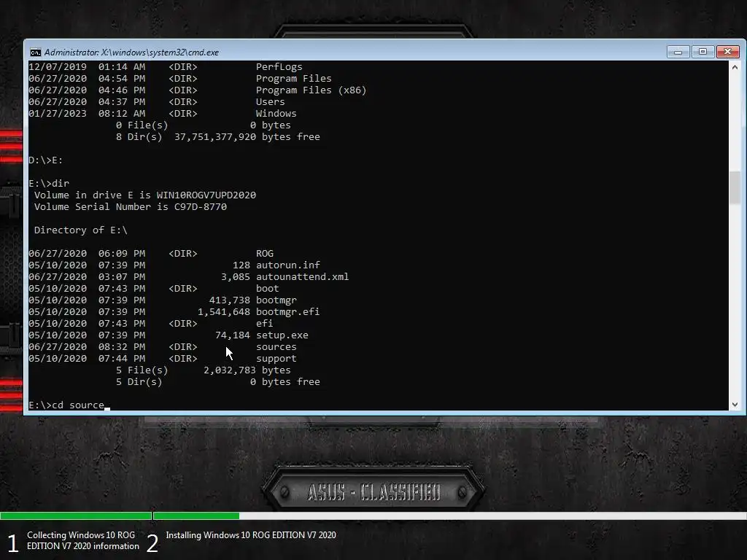Screen dimensions: 747x560
Task: Click '2,032,783 bytes' total line
Action: [247, 370]
